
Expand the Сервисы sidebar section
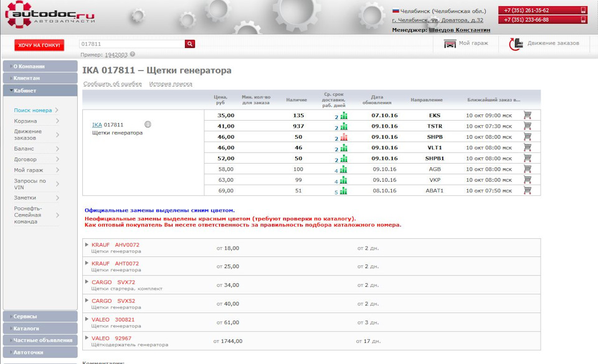tap(40, 317)
